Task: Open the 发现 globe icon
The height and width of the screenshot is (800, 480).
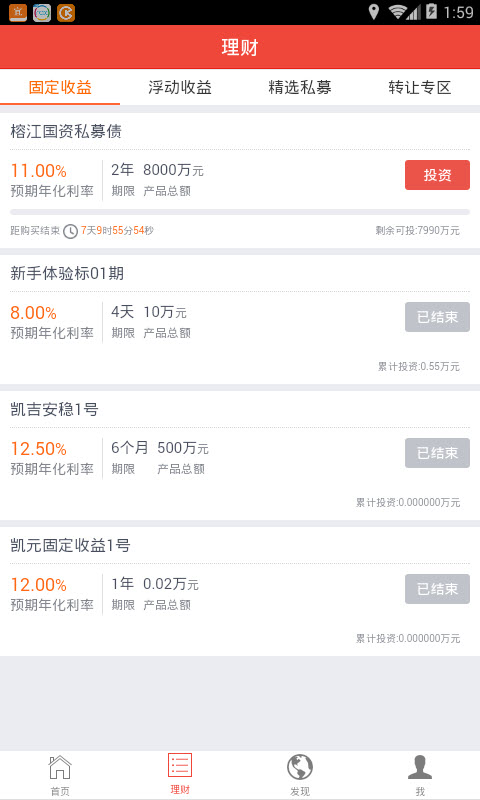Action: click(x=300, y=767)
